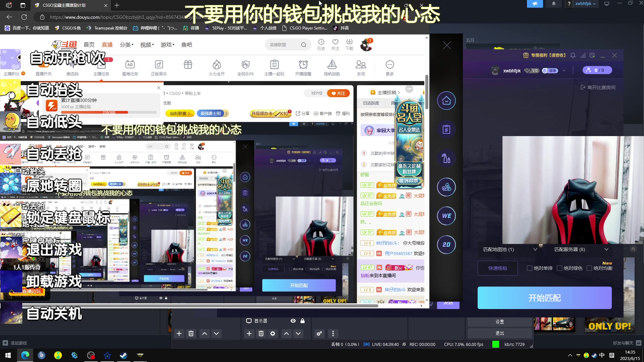Click 离开比赛房间 link

(598, 87)
